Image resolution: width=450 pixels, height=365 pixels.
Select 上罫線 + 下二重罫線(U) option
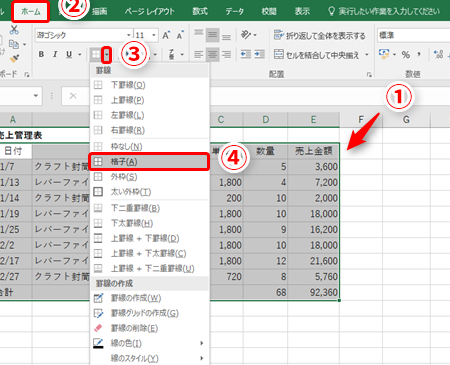click(149, 268)
